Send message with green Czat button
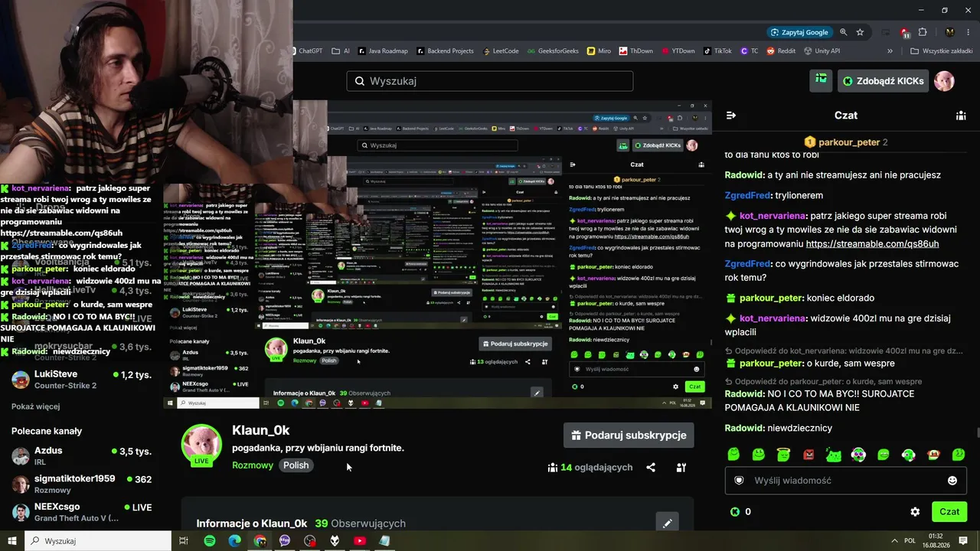This screenshot has width=980, height=551. tap(949, 512)
